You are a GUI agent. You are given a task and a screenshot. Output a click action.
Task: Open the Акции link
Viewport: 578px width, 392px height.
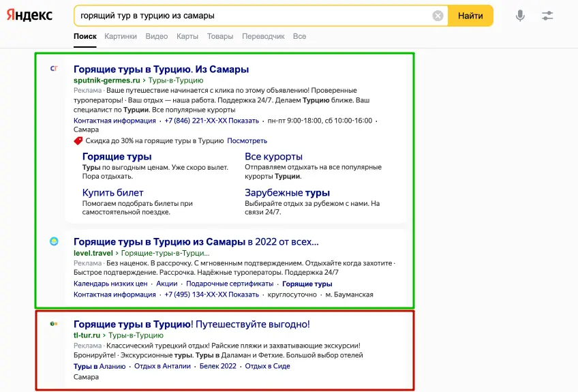(x=166, y=284)
